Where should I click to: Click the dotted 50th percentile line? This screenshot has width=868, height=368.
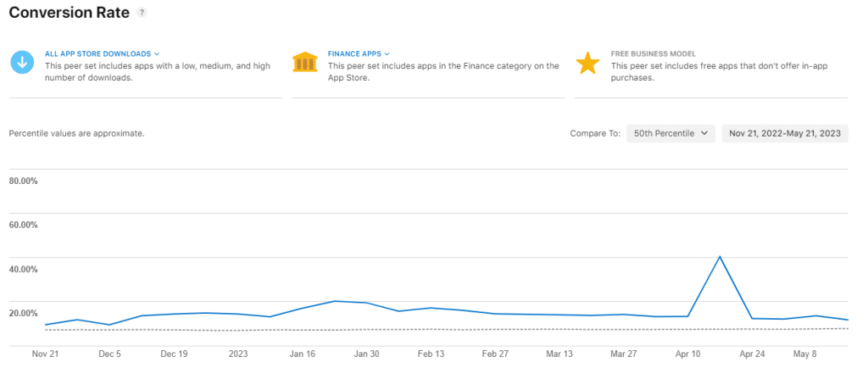point(446,329)
